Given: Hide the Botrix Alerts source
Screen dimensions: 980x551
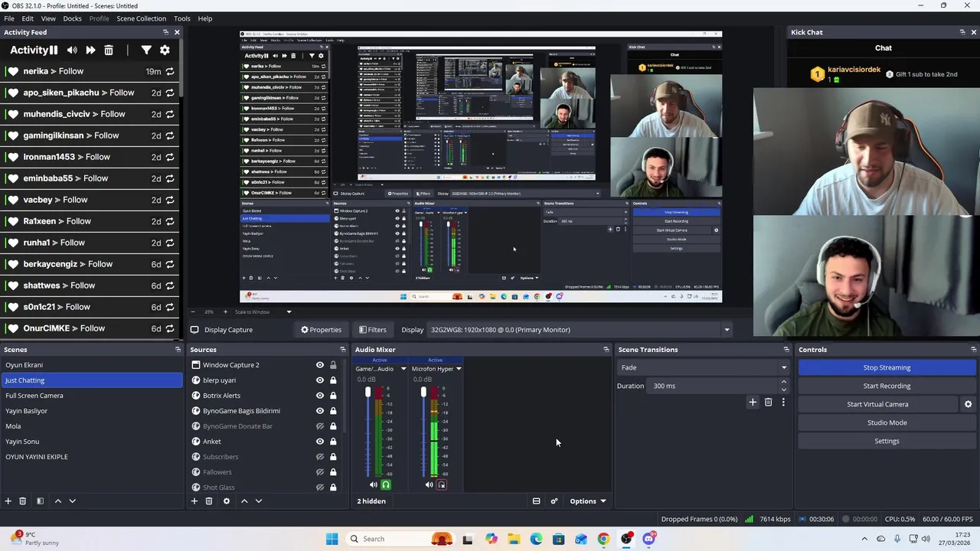Looking at the screenshot, I should click(320, 396).
